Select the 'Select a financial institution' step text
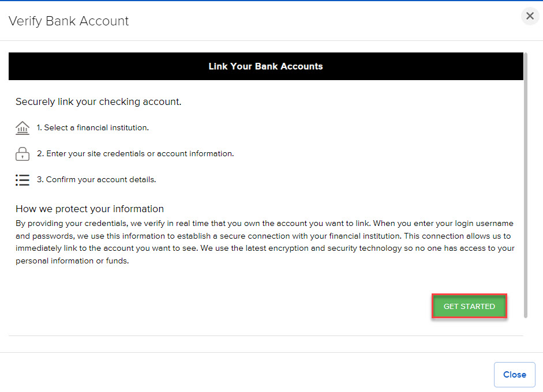Viewport: 543px width, 392px height. pyautogui.click(x=93, y=128)
